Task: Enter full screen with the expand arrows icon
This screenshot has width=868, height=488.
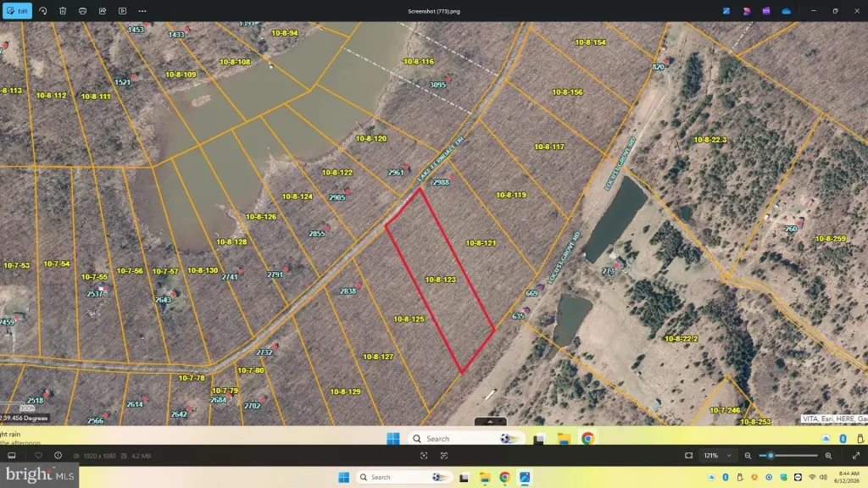Action: pyautogui.click(x=856, y=455)
